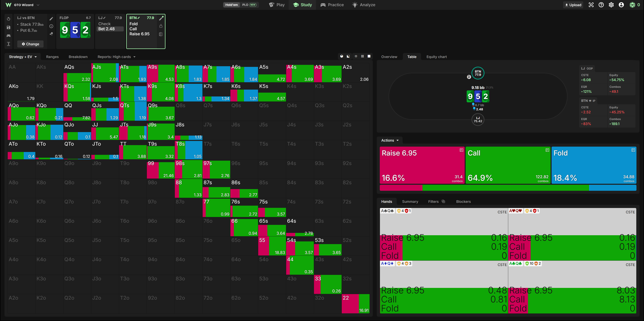The width and height of the screenshot is (644, 321).
Task: Click the split-compare icon on BTN card
Action: pos(161,34)
